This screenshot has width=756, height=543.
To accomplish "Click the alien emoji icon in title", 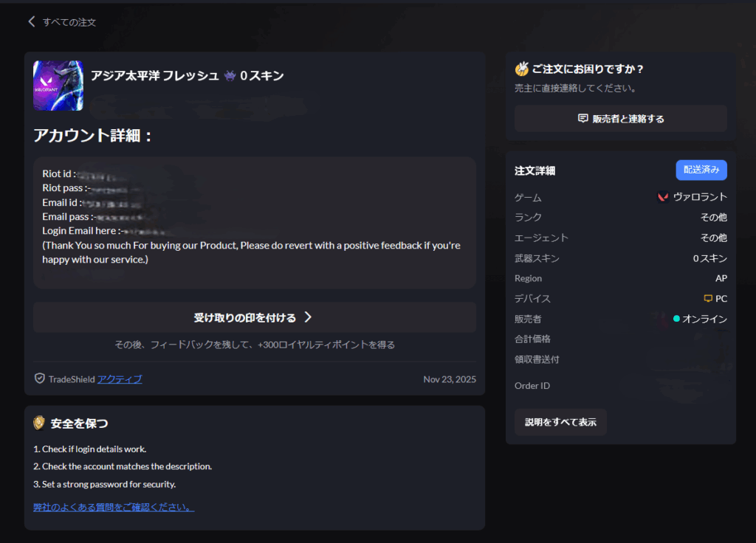I will point(230,75).
